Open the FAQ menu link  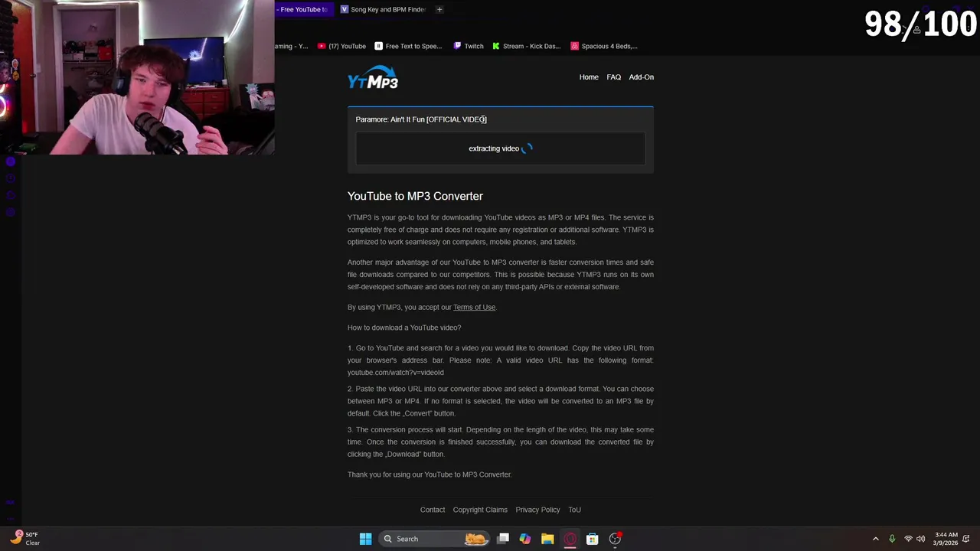[x=614, y=77]
